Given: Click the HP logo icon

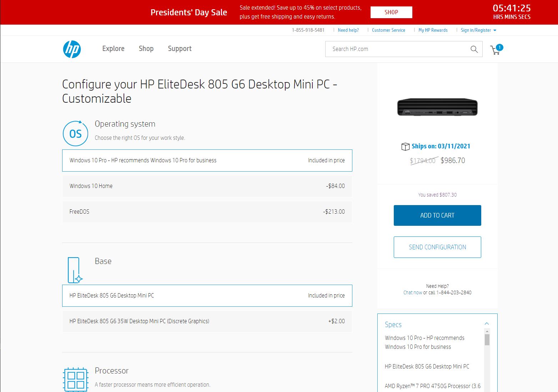Looking at the screenshot, I should coord(72,49).
